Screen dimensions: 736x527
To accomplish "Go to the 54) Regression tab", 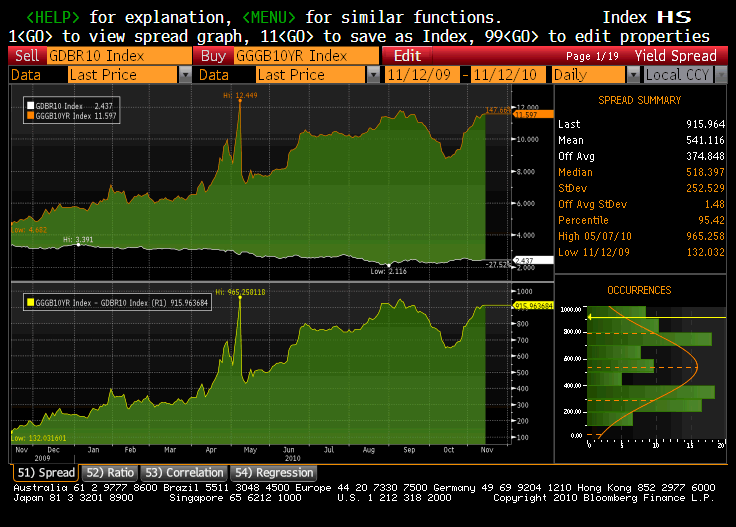I will point(273,472).
